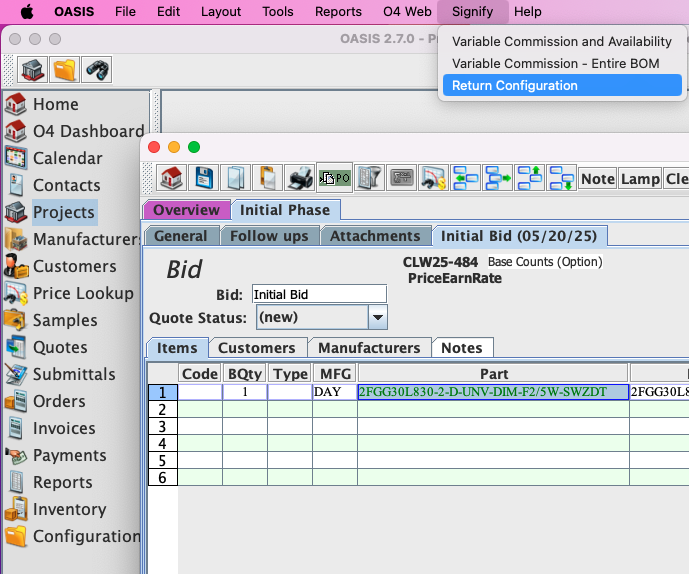
Task: Open the bid's Customers tab
Action: coord(257,348)
